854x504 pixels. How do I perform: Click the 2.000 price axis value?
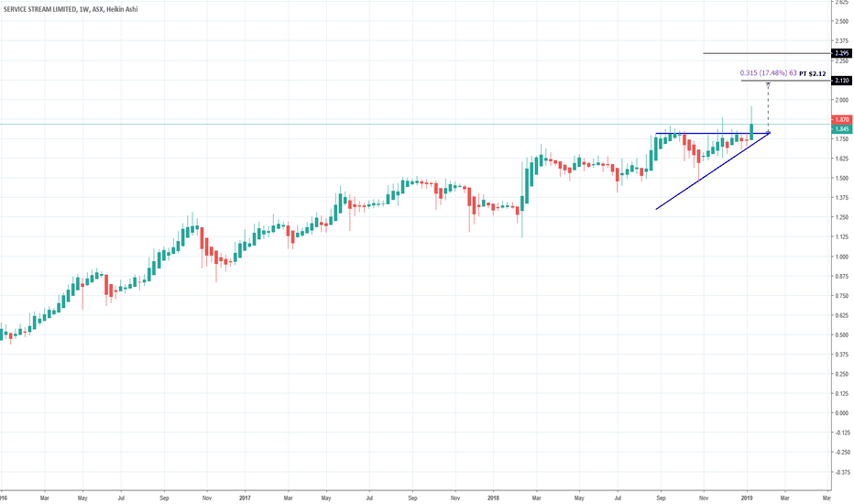pos(841,100)
